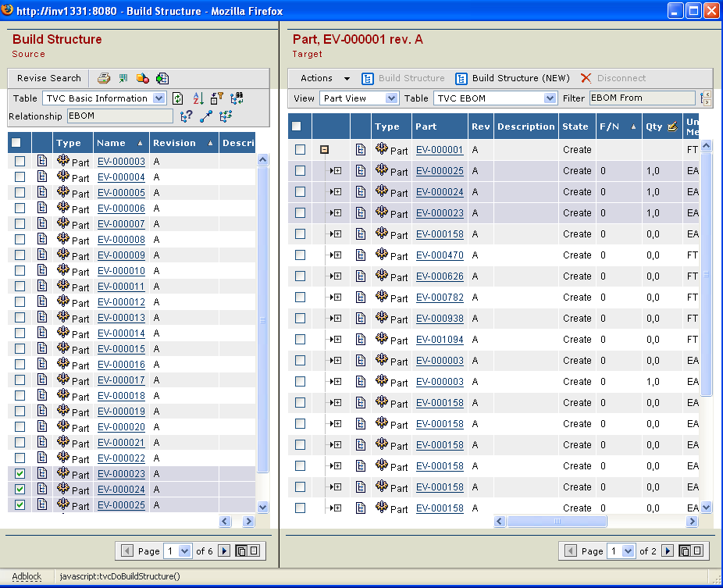This screenshot has width=723, height=588.
Task: Click the binoculars find-in-structure icon
Action: pyautogui.click(x=237, y=98)
